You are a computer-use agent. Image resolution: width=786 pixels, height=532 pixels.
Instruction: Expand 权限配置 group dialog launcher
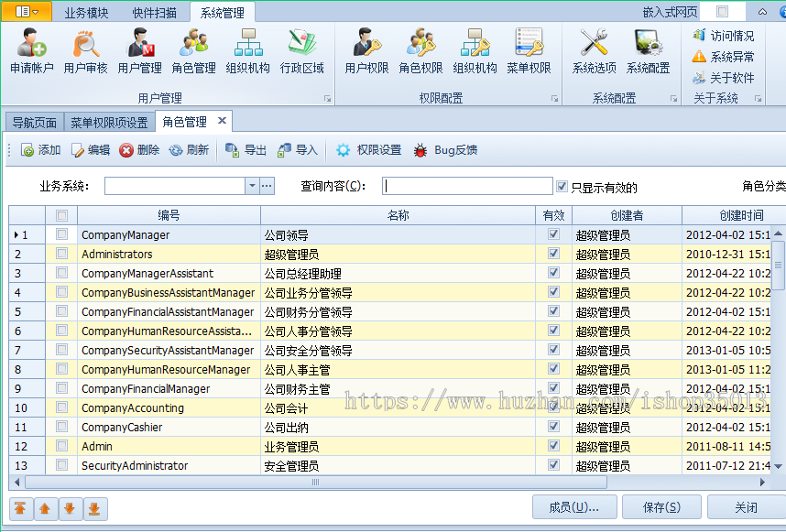coord(555,99)
